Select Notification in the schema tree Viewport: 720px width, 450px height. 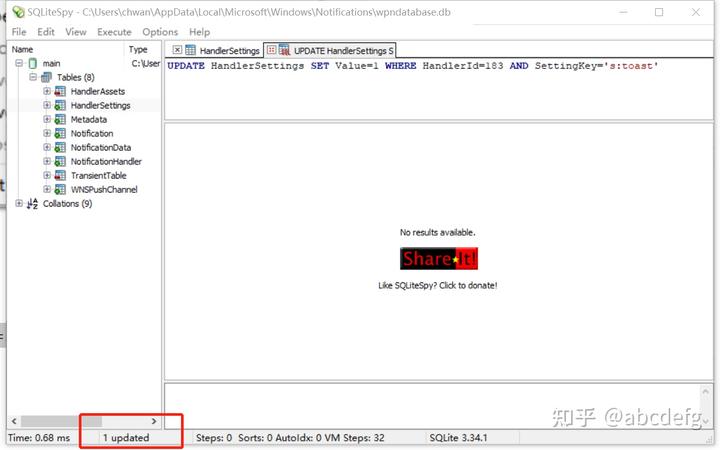[x=92, y=133]
